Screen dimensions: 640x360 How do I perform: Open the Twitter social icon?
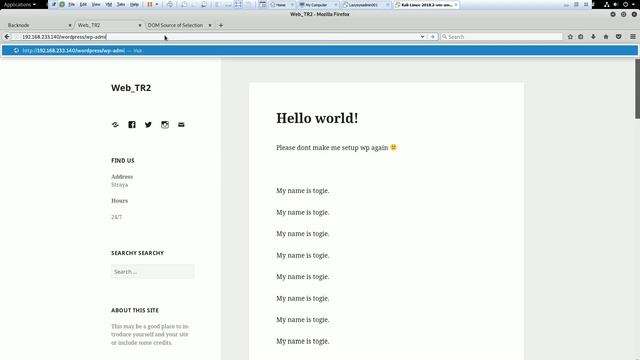click(x=148, y=124)
